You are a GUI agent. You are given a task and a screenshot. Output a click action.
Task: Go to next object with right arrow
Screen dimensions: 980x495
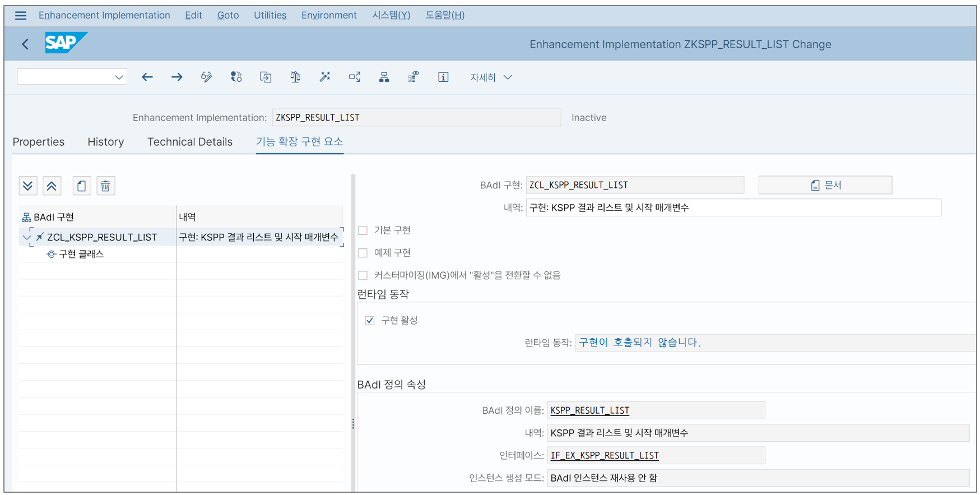(x=177, y=77)
